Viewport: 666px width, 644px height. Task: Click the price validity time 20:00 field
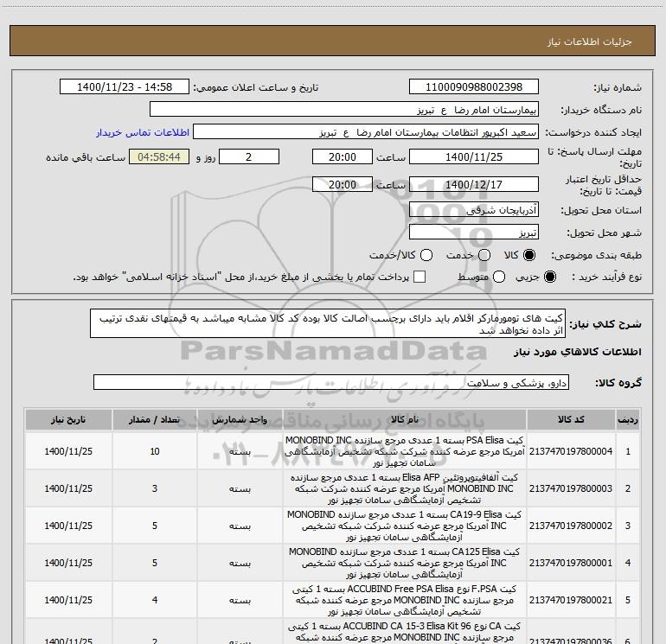[x=343, y=184]
